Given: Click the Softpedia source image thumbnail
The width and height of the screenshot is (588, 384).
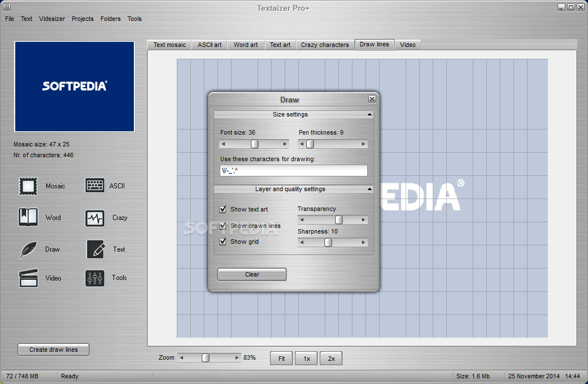Looking at the screenshot, I should tap(74, 87).
